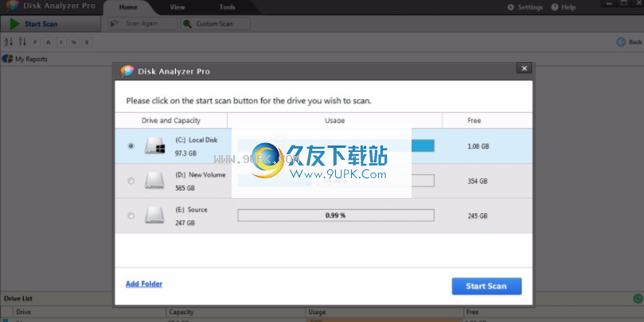The width and height of the screenshot is (644, 322).
Task: Click the F toolbar icon
Action: pyautogui.click(x=35, y=42)
